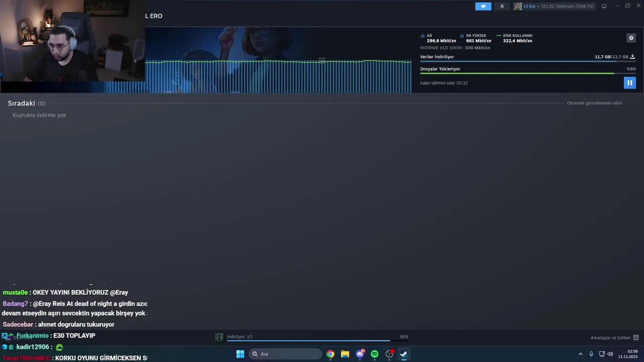Click the EN YÜKSEK peak speed legend

pyautogui.click(x=475, y=38)
